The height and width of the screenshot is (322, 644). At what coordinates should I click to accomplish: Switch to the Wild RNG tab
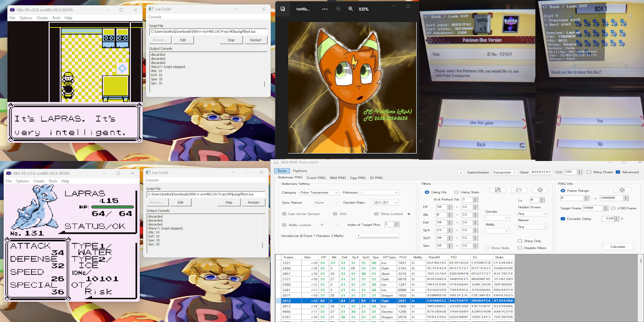pos(338,177)
